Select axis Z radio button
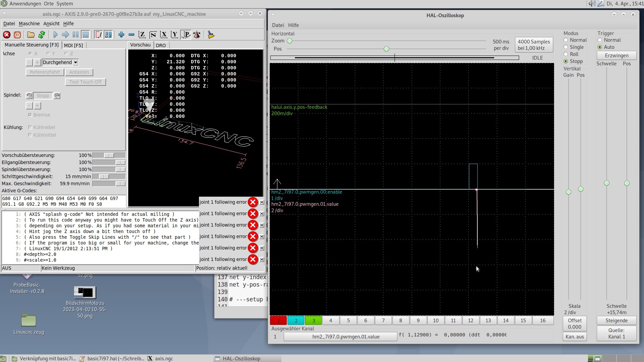 pos(66,54)
